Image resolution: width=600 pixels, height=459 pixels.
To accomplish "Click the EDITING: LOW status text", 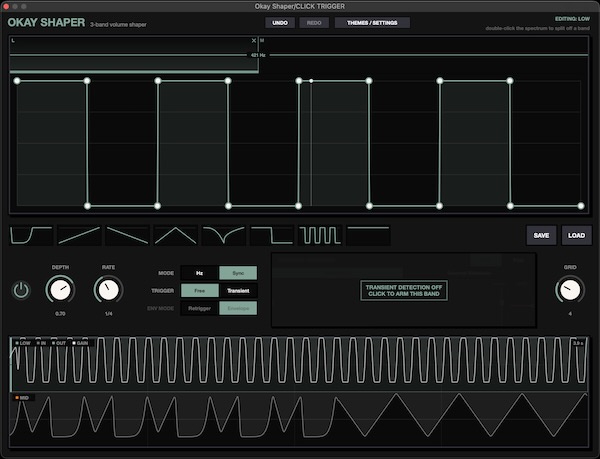I will 572,19.
